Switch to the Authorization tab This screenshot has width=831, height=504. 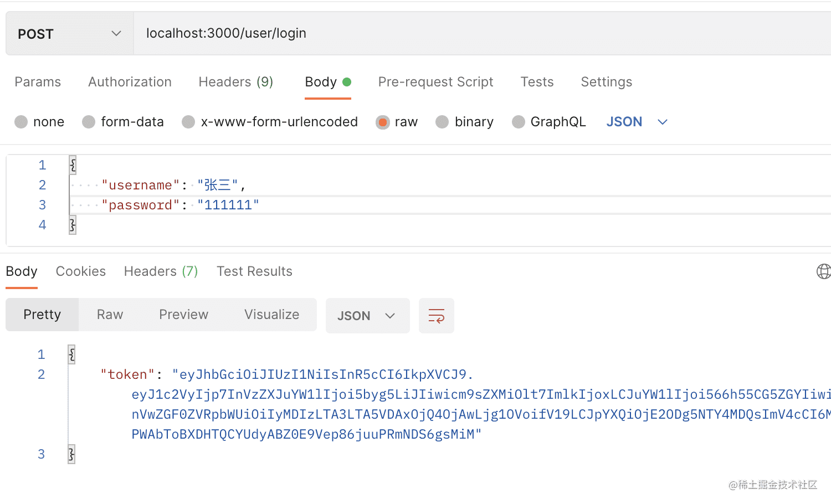130,82
